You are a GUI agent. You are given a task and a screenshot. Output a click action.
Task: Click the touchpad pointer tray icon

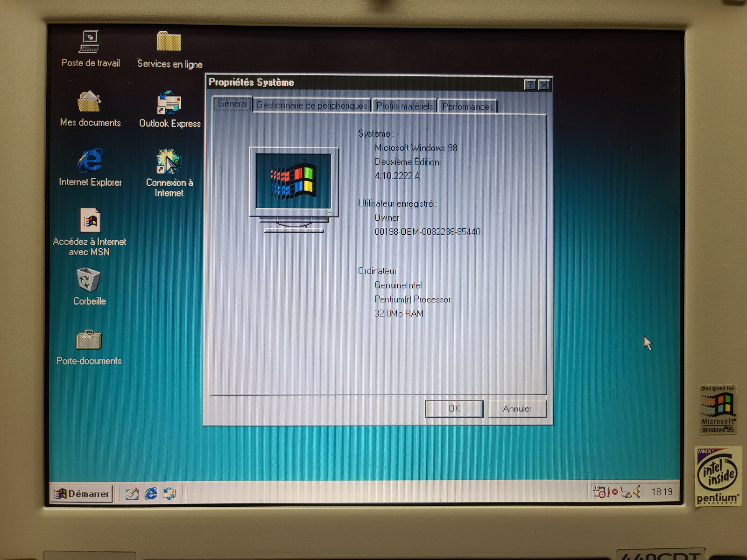626,491
